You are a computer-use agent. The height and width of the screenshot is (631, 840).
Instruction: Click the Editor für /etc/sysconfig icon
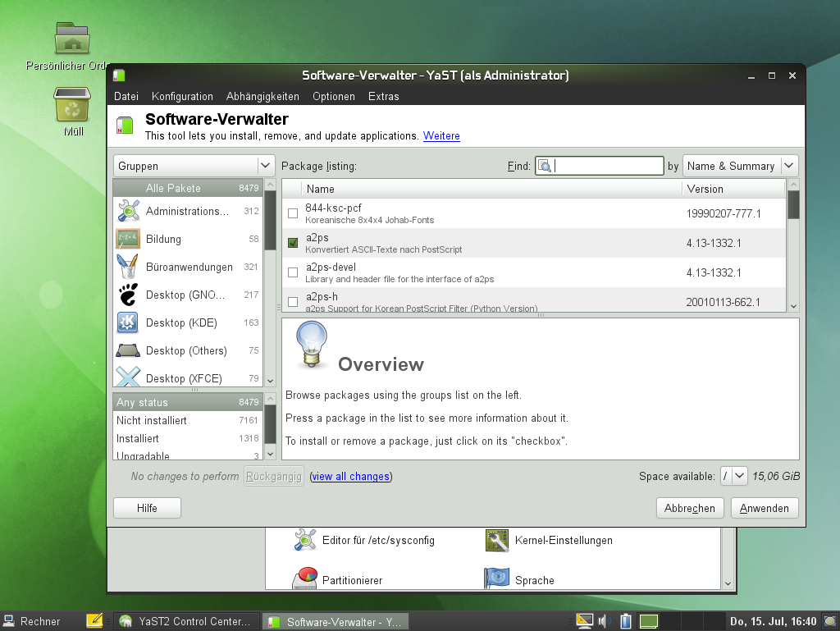304,540
